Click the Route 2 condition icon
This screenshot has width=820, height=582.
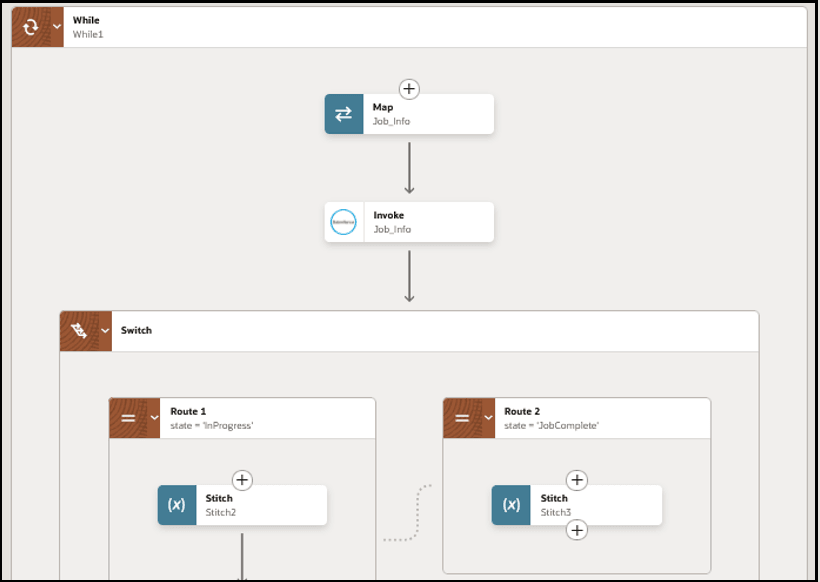463,418
